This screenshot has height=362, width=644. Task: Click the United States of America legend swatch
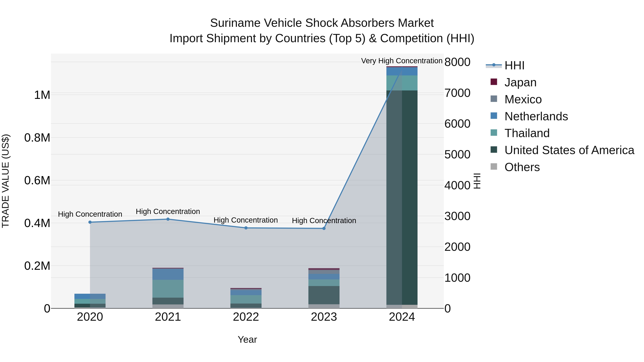point(494,150)
